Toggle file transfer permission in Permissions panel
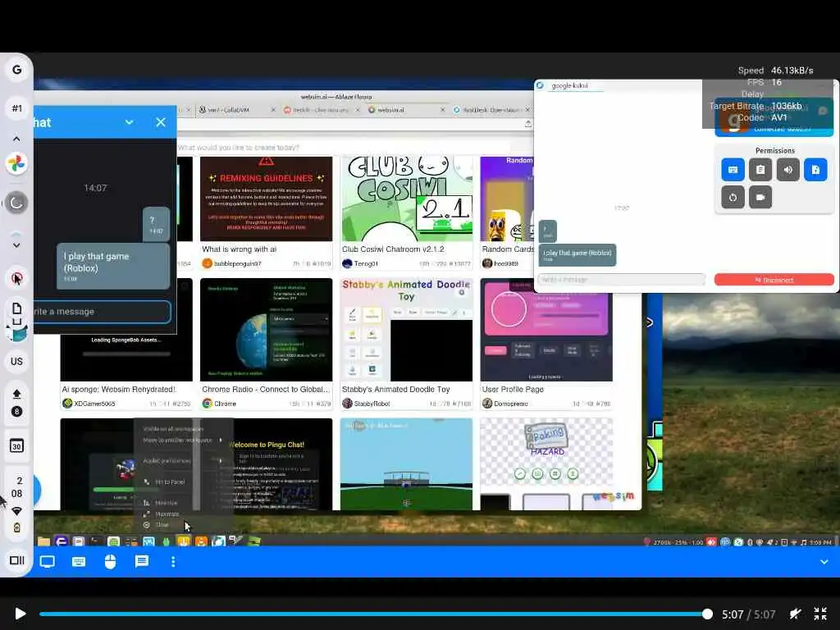This screenshot has height=630, width=840. [815, 170]
